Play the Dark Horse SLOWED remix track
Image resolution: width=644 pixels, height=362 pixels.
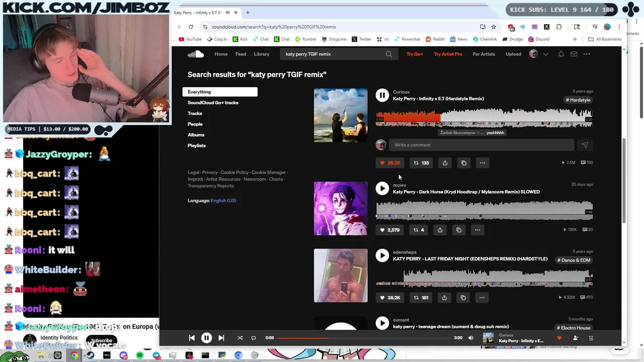point(382,188)
